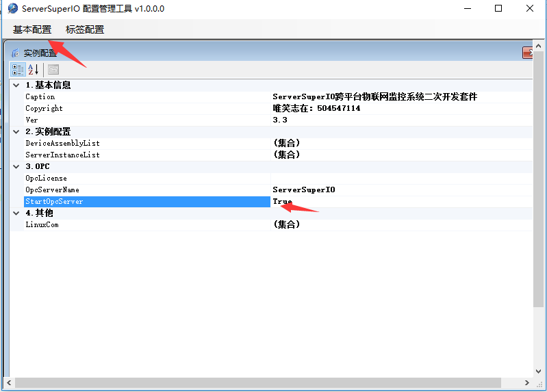This screenshot has width=547, height=392.
Task: Click the horizontal scrollbar thumb
Action: 258,383
